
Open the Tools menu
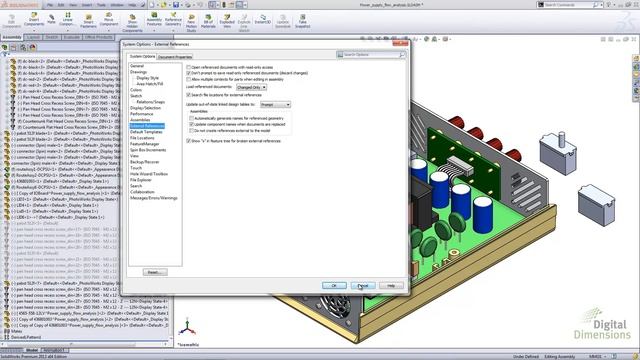(101, 5)
